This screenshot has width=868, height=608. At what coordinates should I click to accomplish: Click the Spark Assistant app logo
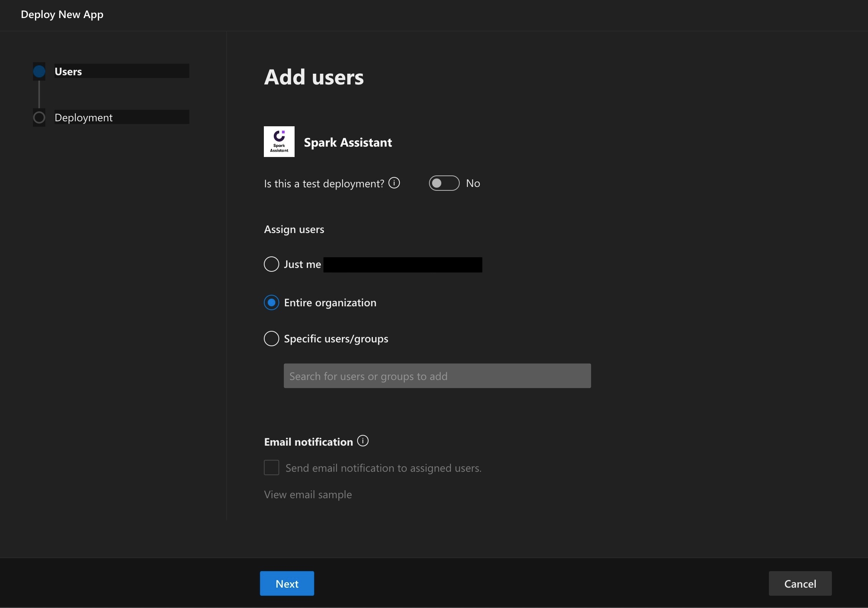coord(279,142)
